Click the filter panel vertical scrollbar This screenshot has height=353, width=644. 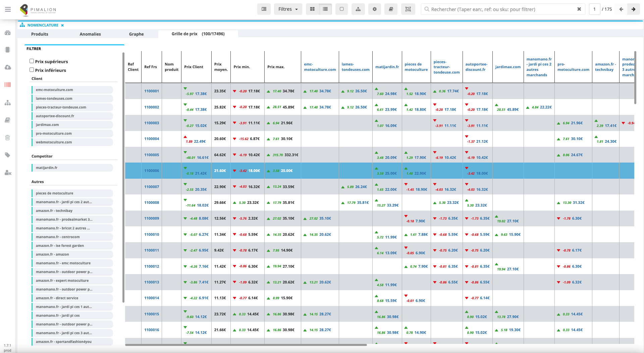[x=123, y=177]
